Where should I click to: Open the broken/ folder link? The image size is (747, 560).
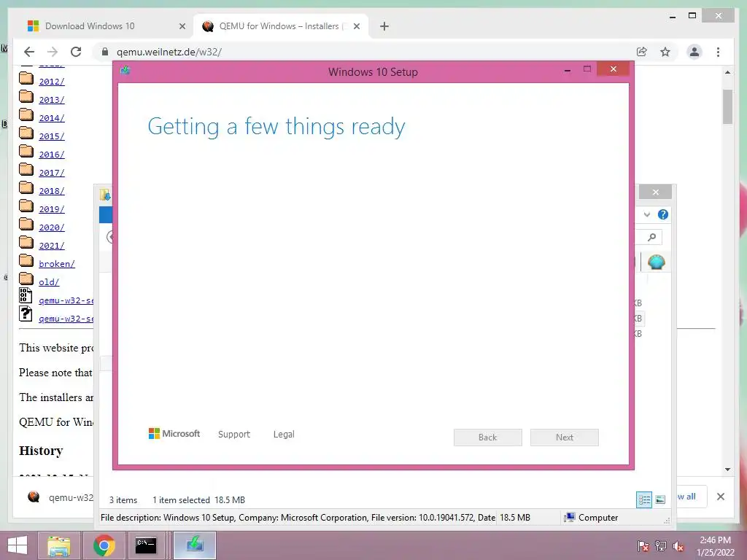[57, 264]
